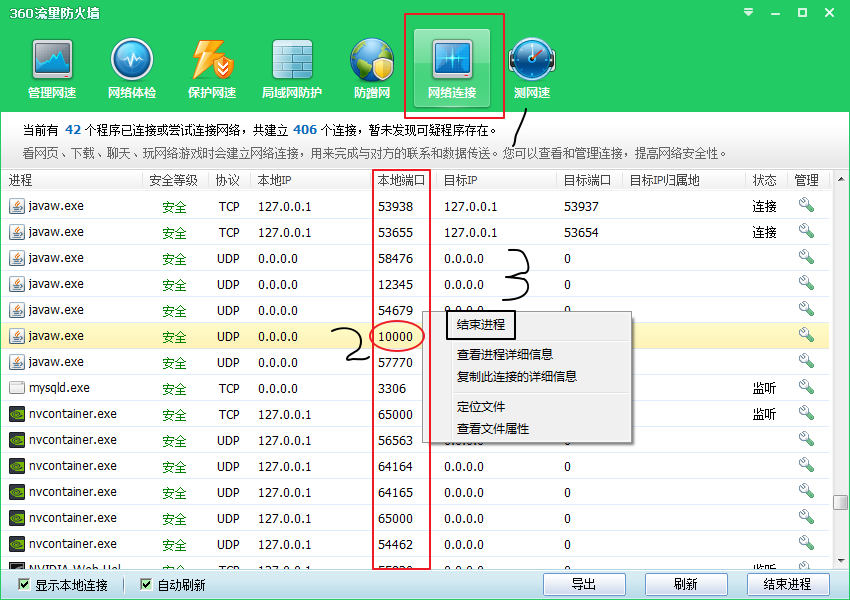850x600 pixels.
Task: Choose 查看文件属性 in the context menu
Action: pyautogui.click(x=493, y=429)
